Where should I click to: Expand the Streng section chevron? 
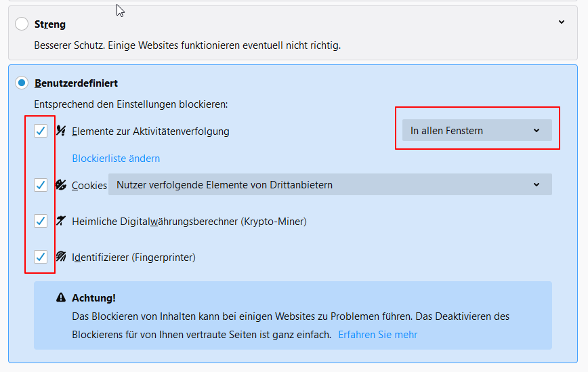pos(561,22)
